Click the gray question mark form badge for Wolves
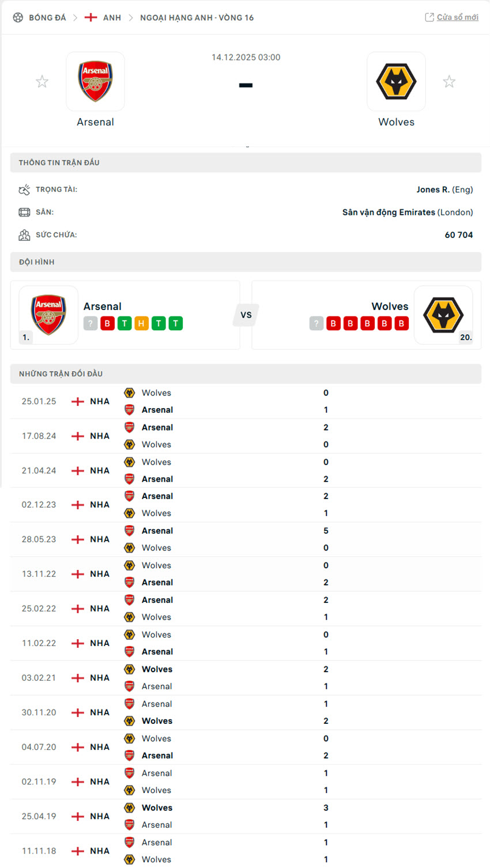 316,323
